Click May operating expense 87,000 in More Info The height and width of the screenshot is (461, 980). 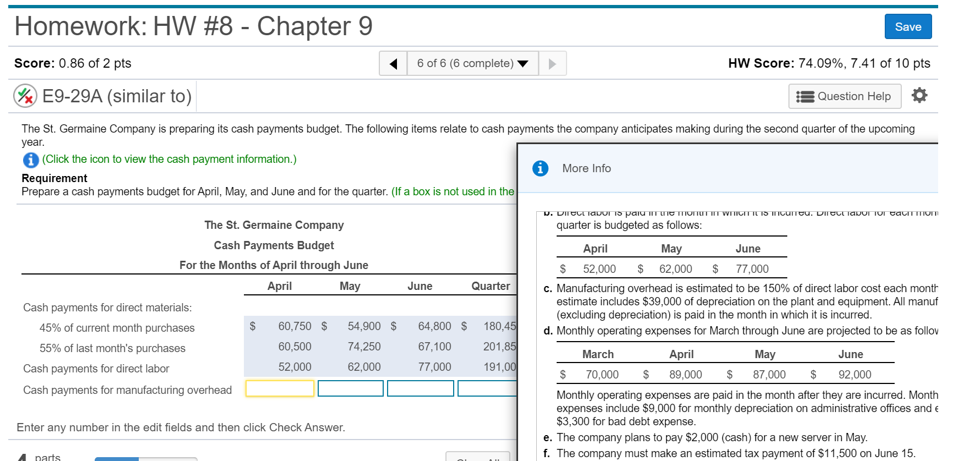(x=769, y=375)
